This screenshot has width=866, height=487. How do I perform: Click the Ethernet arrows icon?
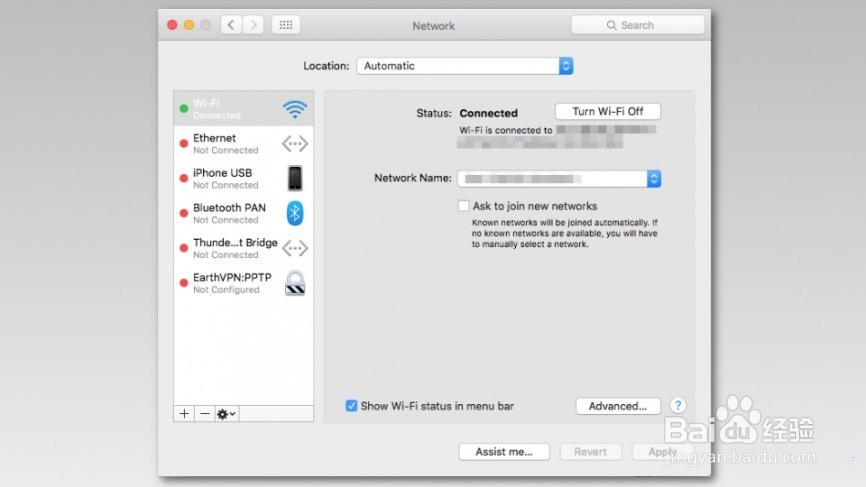coord(295,144)
